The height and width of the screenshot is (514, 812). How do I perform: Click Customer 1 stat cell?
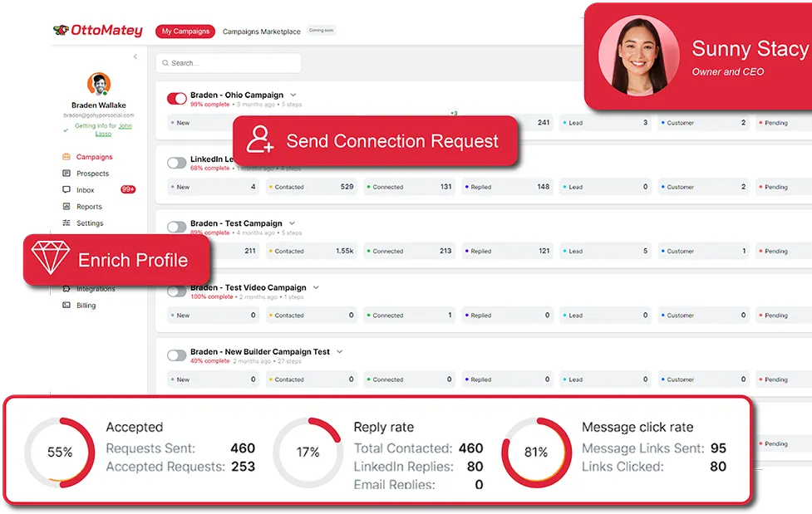point(704,251)
